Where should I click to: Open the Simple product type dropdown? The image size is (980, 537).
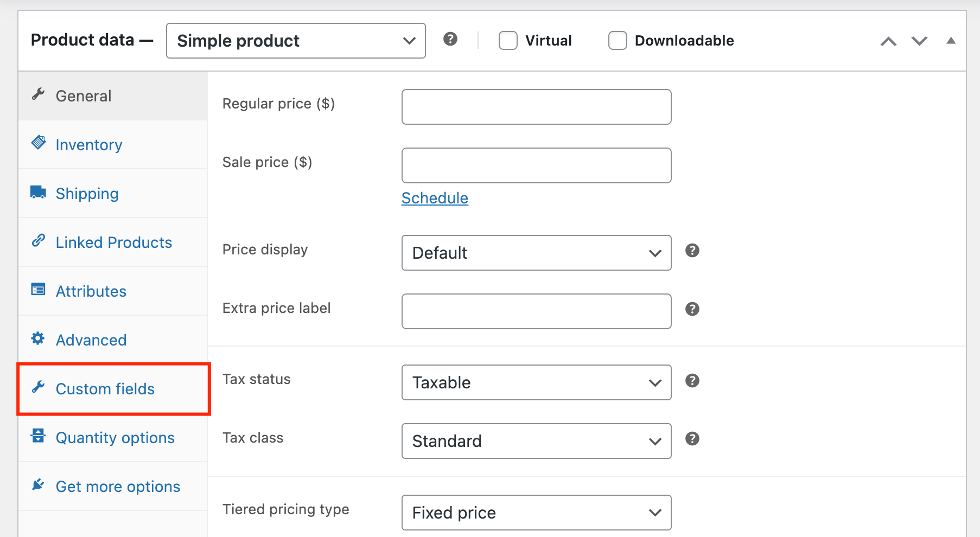295,40
